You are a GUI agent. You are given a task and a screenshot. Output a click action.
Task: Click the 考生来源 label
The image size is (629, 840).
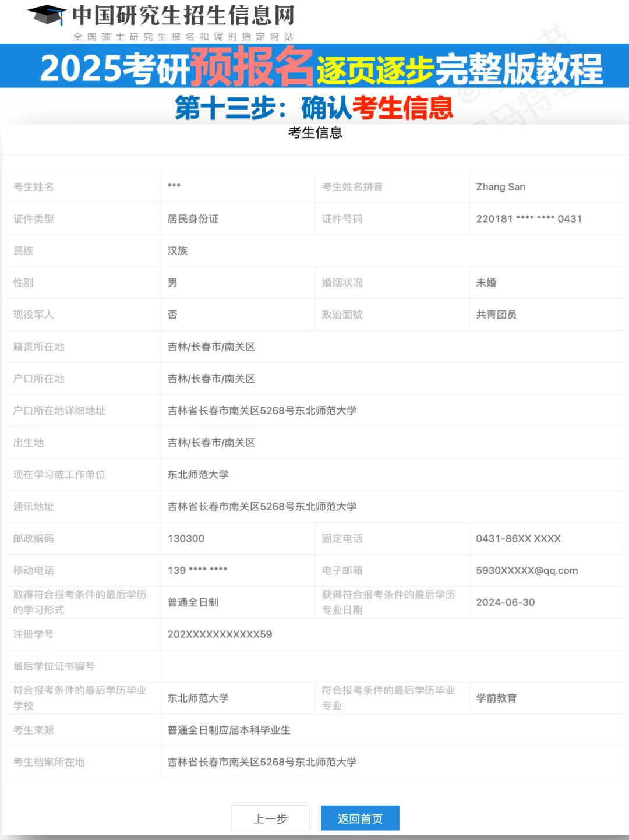pos(33,730)
